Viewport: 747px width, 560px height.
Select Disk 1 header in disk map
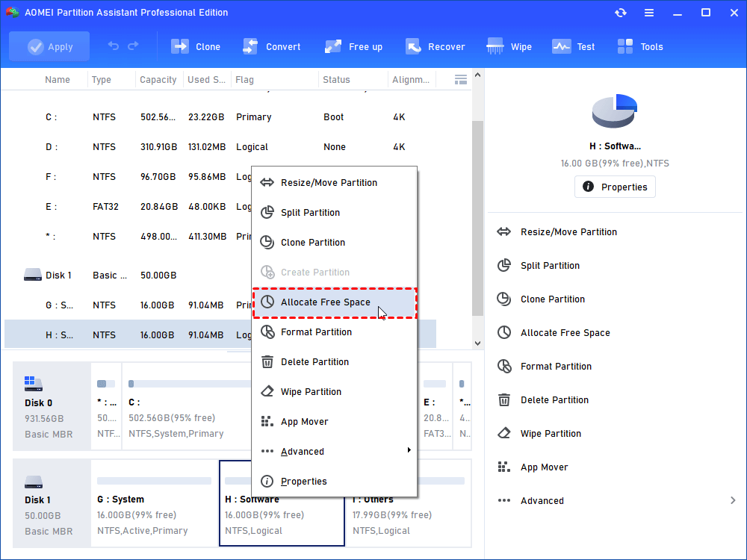coord(52,503)
